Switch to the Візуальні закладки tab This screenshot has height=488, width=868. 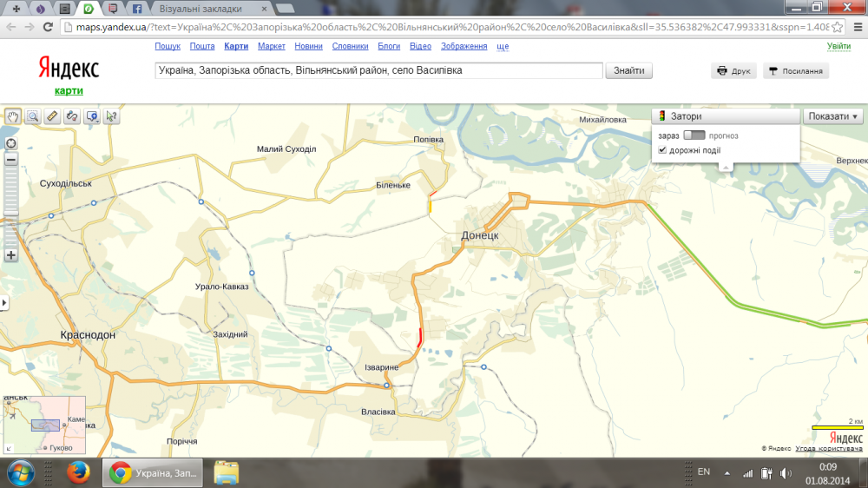201,9
